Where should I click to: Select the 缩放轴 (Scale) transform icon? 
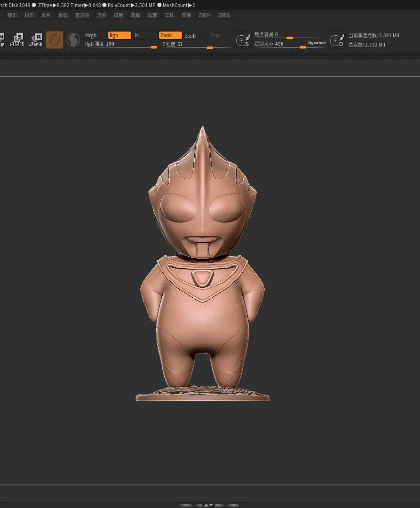coord(17,40)
